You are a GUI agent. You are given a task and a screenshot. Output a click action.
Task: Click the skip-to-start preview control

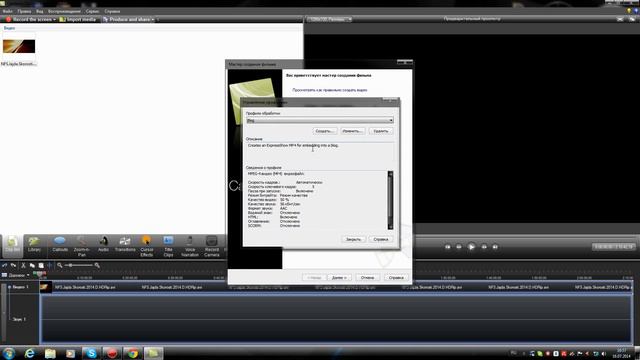tap(448, 247)
